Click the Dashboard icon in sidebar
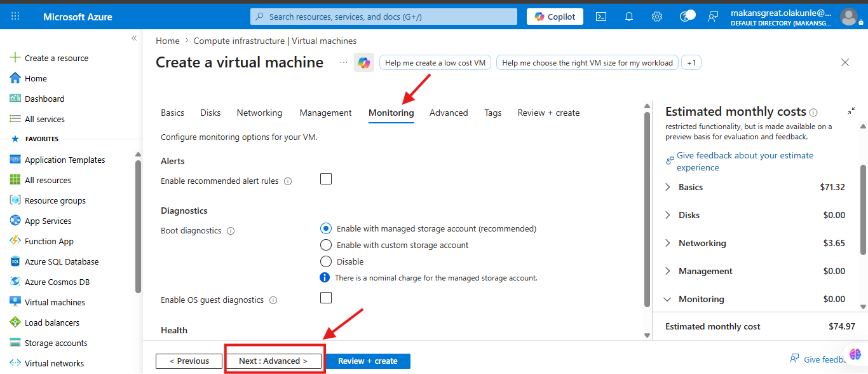The height and width of the screenshot is (374, 868). pyautogui.click(x=15, y=99)
